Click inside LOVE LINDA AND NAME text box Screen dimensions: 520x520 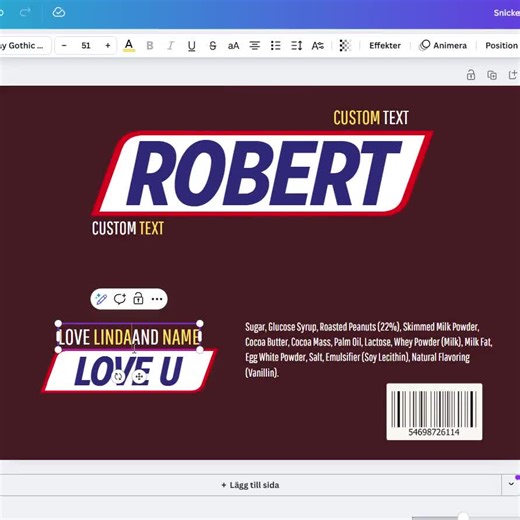129,337
